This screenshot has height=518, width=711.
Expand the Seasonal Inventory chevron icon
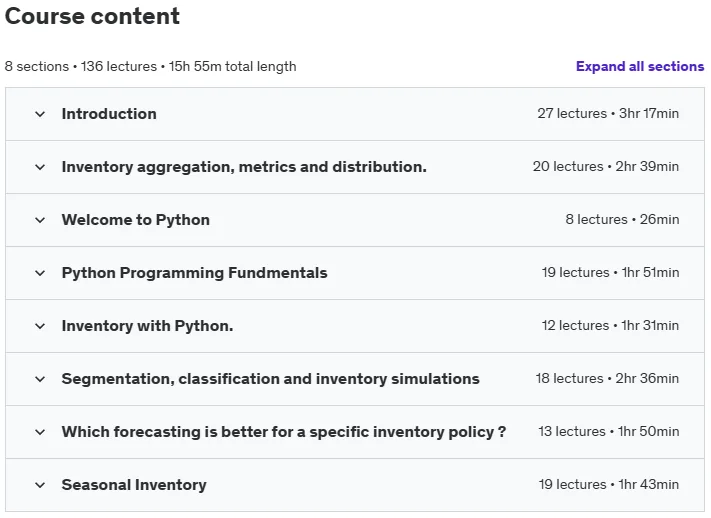40,485
